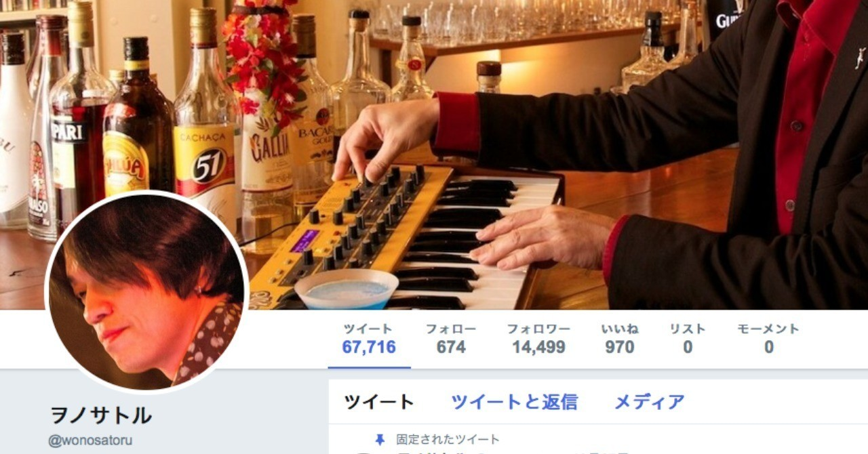This screenshot has height=454, width=868.
Task: Click the ヲノサトル profile name
Action: pyautogui.click(x=101, y=415)
